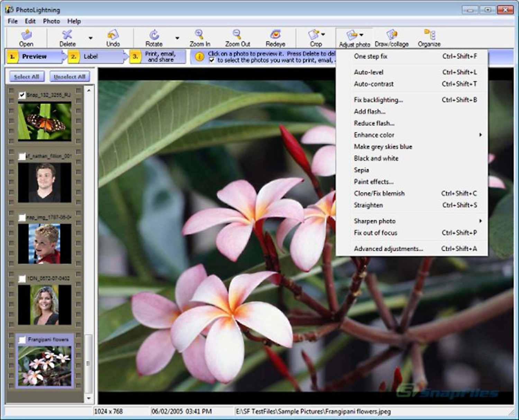Check the Frangipani flowers checkbox

pyautogui.click(x=22, y=340)
